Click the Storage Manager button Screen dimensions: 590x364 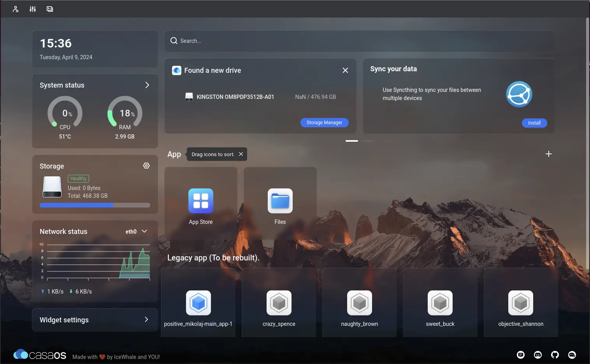click(x=325, y=123)
